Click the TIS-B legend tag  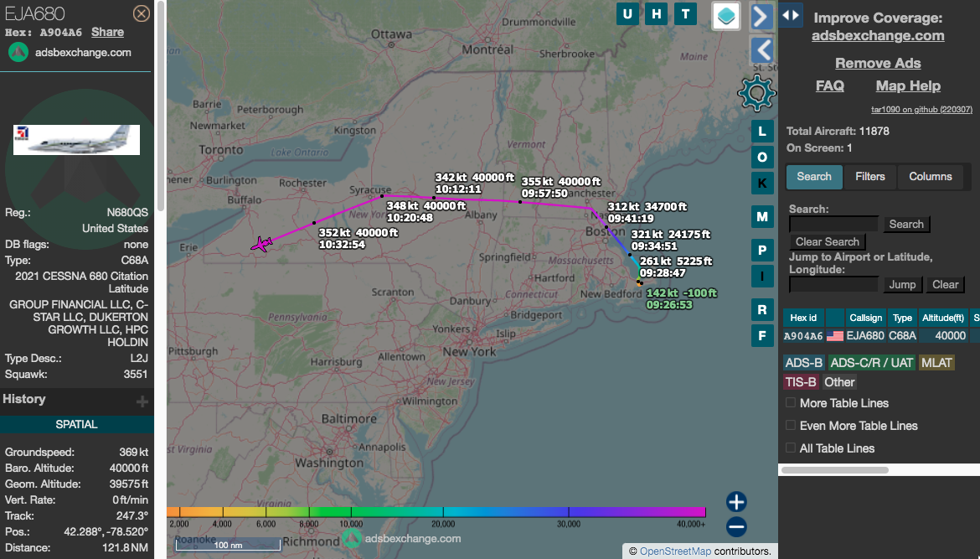tap(801, 382)
